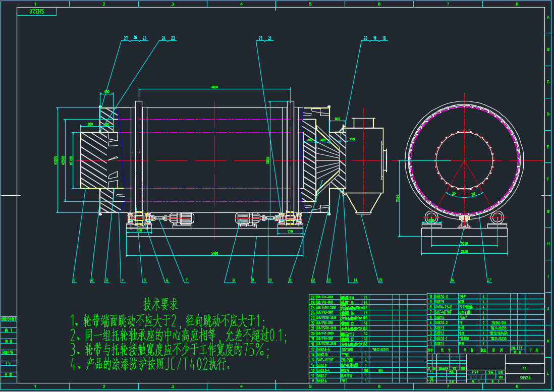Click part callout 17 below the end view
Viewport: 554px width, 392px height.
tap(489, 281)
